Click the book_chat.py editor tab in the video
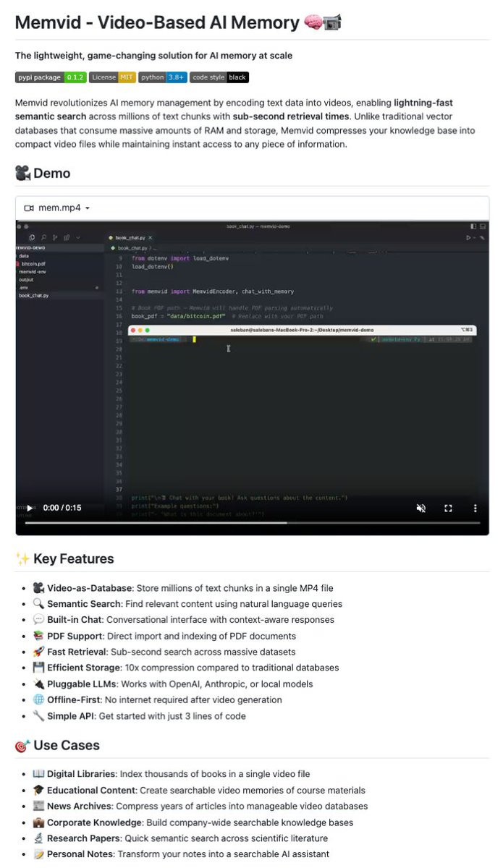The width and height of the screenshot is (503, 868). (x=129, y=237)
